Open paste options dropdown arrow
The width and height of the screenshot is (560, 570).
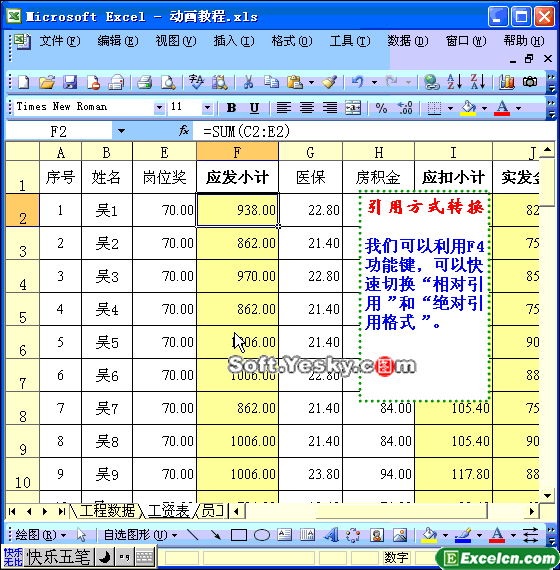pyautogui.click(x=311, y=83)
